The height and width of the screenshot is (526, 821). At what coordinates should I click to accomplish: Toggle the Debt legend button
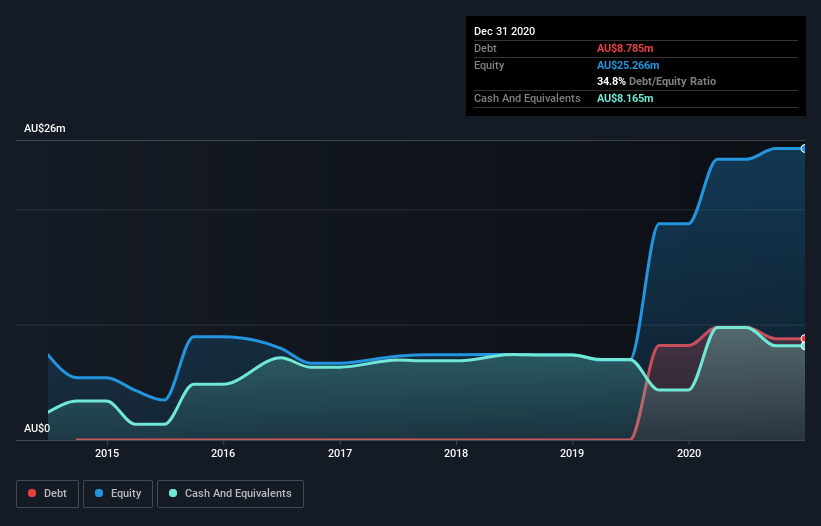click(47, 494)
